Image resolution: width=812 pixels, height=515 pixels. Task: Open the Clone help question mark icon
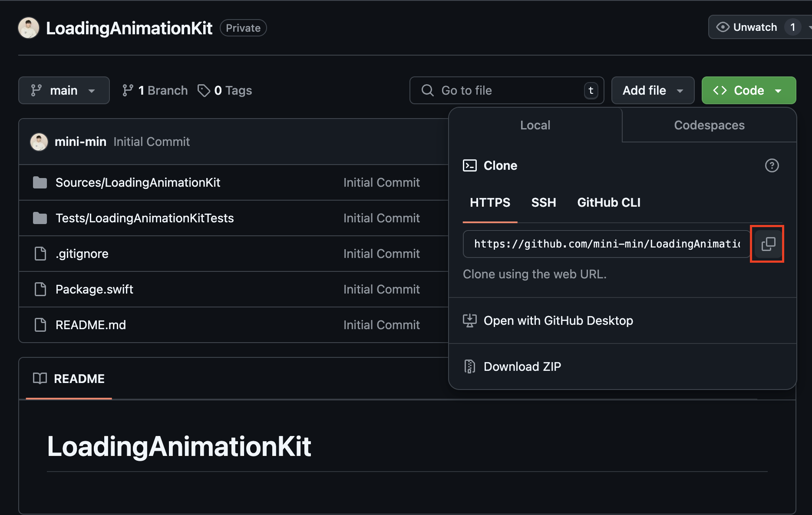[772, 165]
